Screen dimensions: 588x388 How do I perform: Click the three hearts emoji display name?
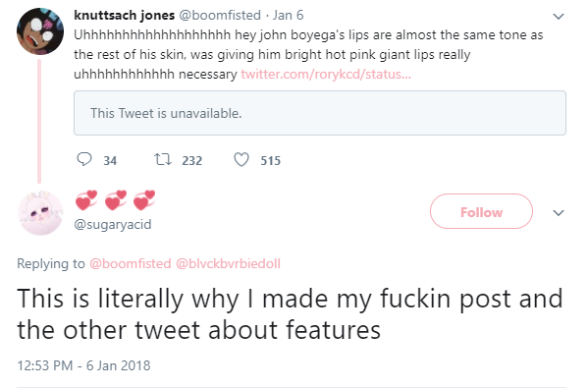pos(115,200)
